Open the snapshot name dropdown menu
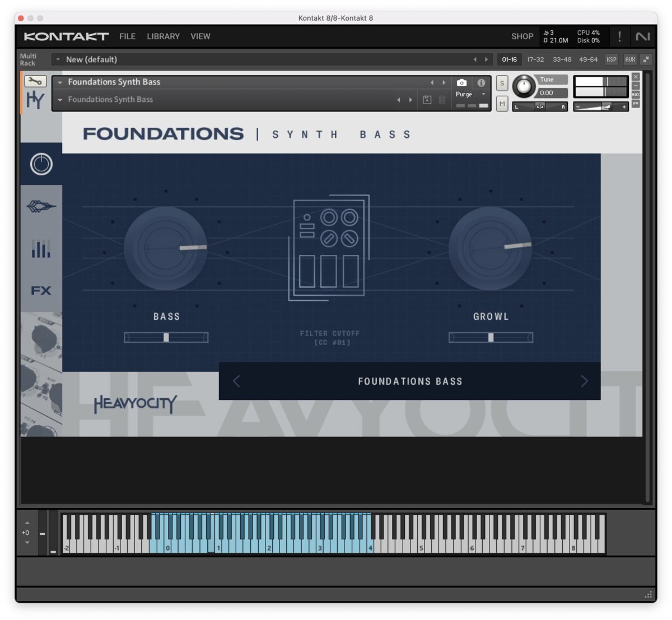This screenshot has height=620, width=672. [x=60, y=100]
